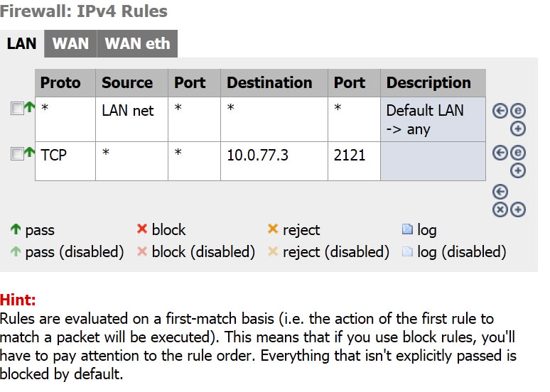The height and width of the screenshot is (392, 550).
Task: Check the box for the TCP rule
Action: (x=17, y=153)
